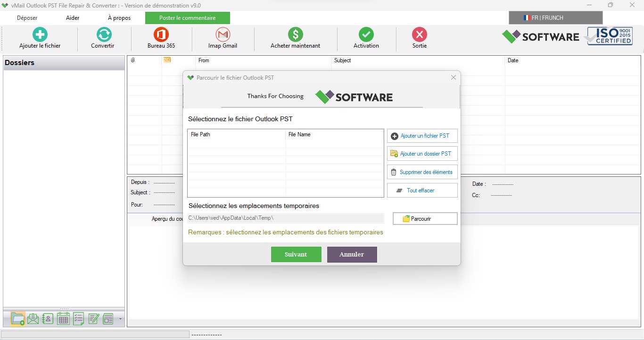
Task: Select the contacts book icon in bottom bar
Action: point(48,319)
